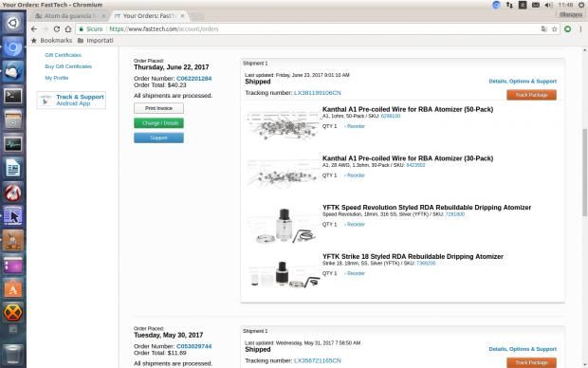588x368 pixels.
Task: Click the blue Support button
Action: tap(158, 138)
